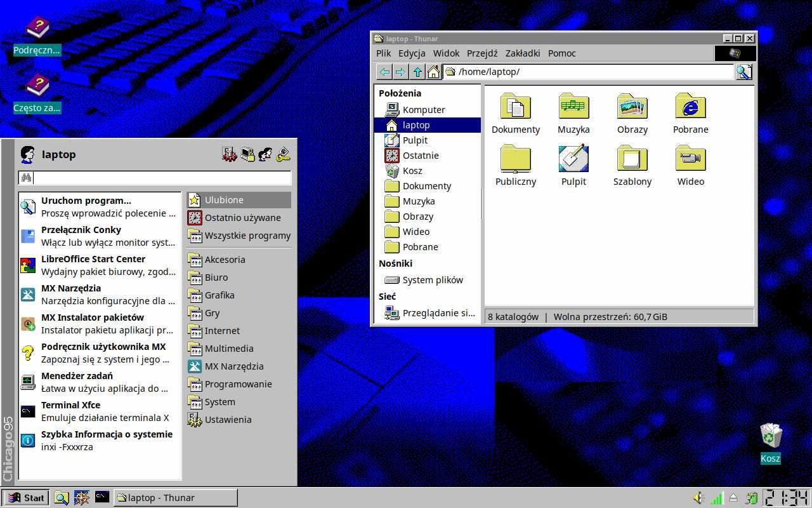
Task: Launch MX Instalator pakietów
Action: pos(100,324)
